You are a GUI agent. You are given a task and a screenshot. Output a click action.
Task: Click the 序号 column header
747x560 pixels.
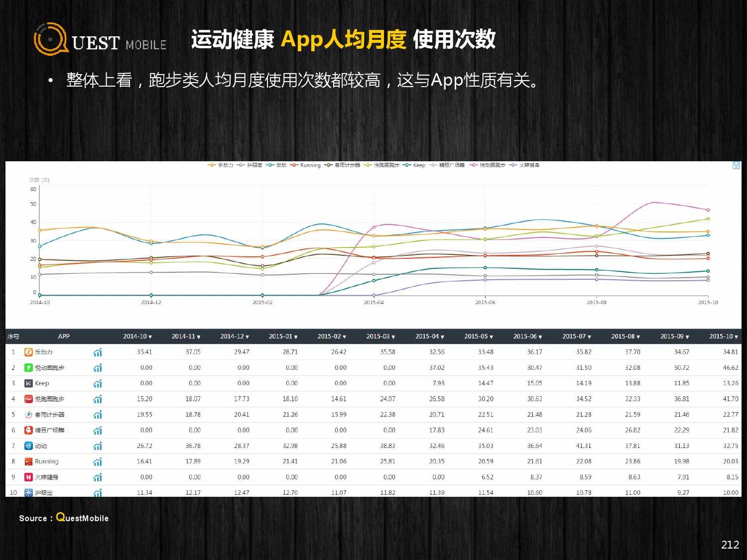pos(13,336)
